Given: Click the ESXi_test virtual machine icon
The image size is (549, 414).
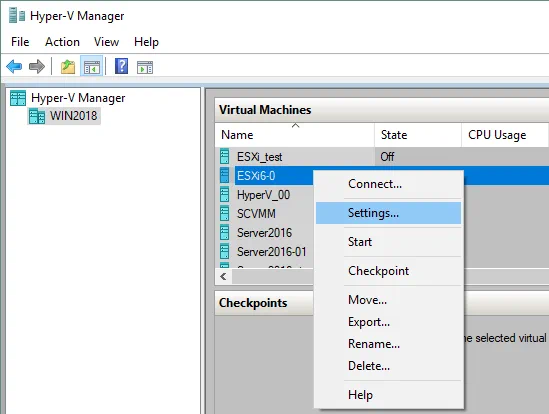Looking at the screenshot, I should [224, 156].
